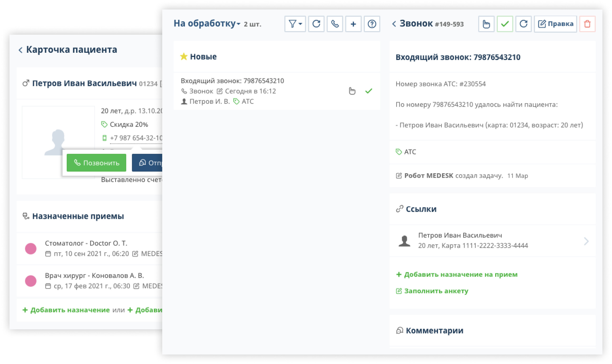Click the Скидка 20% tag
Screen dimensions: 612x364
point(124,124)
